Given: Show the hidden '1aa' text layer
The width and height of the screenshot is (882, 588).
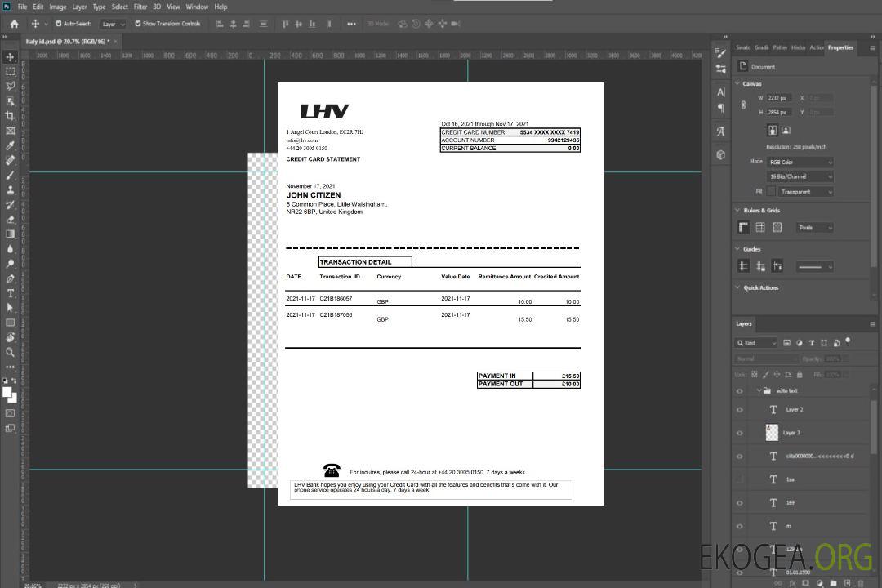Looking at the screenshot, I should [740, 479].
